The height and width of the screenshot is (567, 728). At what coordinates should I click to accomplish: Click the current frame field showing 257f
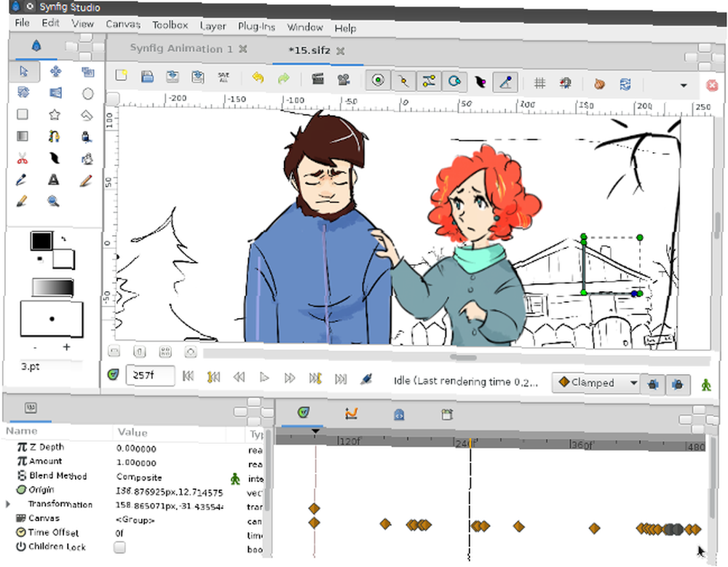[x=151, y=376]
